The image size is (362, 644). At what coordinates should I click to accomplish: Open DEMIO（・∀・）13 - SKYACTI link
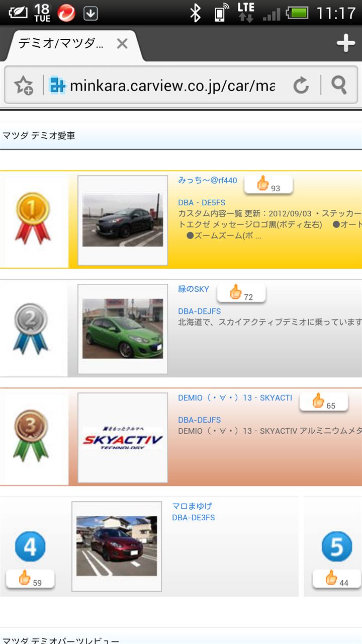pyautogui.click(x=235, y=398)
